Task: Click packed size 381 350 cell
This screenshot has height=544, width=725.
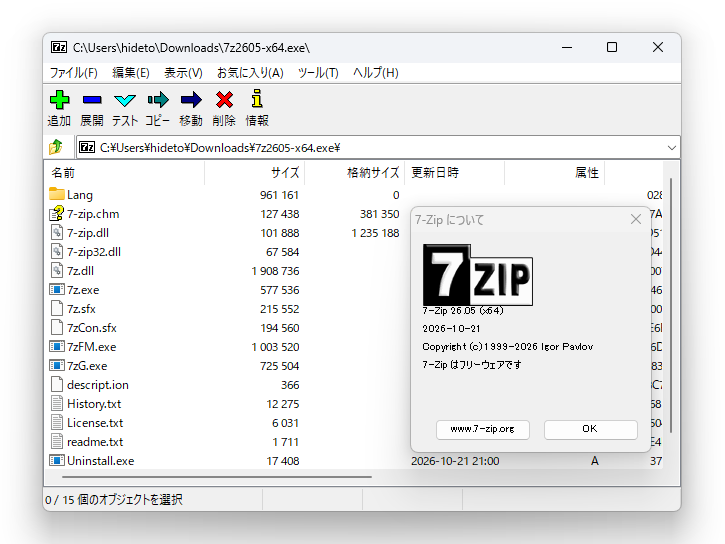Action: tap(380, 214)
